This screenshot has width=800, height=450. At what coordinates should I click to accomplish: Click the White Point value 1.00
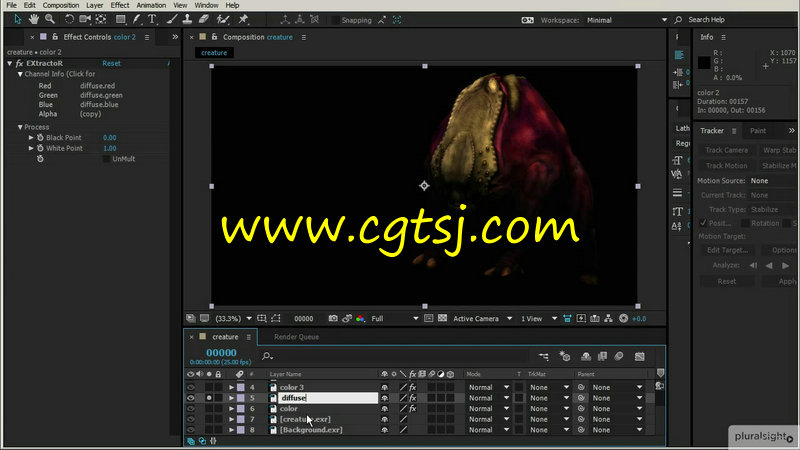109,148
